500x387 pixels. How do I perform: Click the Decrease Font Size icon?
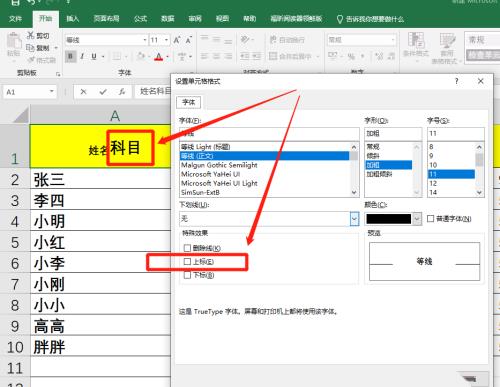(x=189, y=40)
